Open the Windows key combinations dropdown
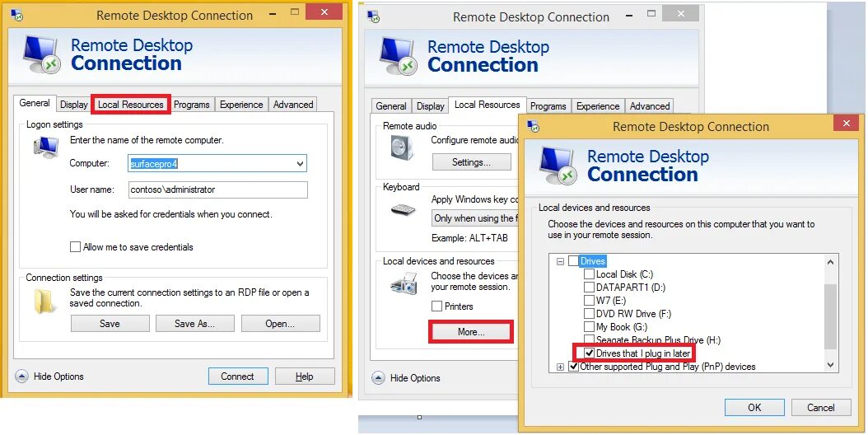 tap(475, 217)
